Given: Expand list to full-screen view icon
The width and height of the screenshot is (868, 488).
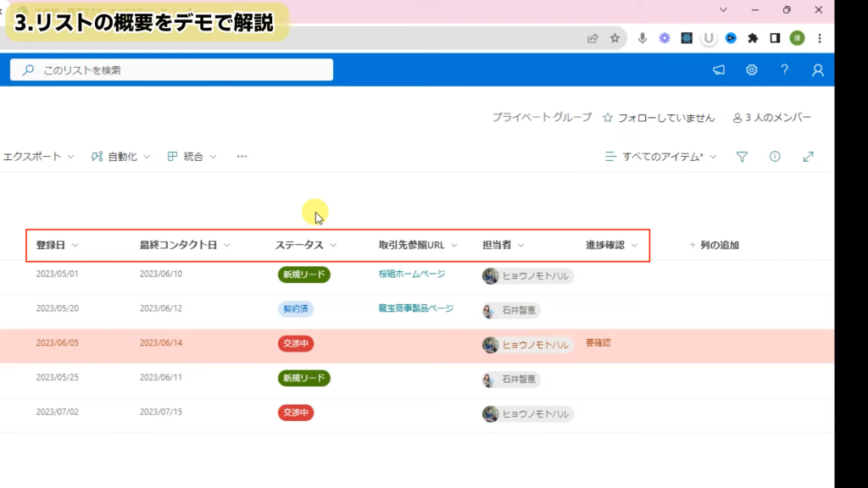Looking at the screenshot, I should click(x=808, y=157).
